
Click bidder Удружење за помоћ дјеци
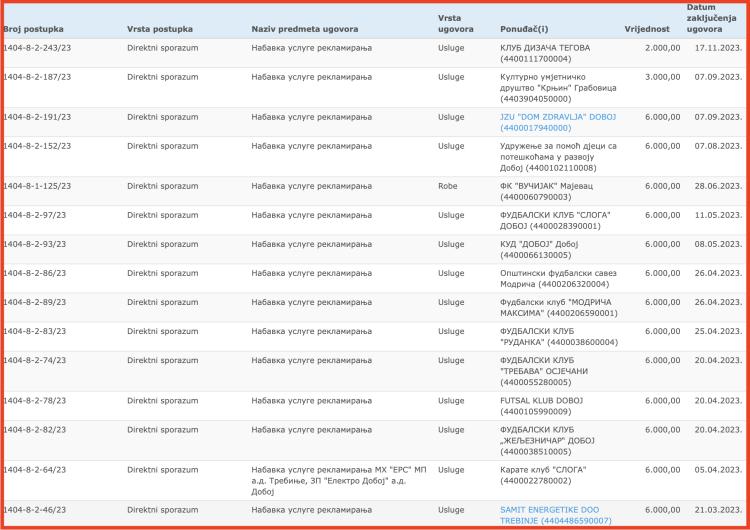[558, 157]
